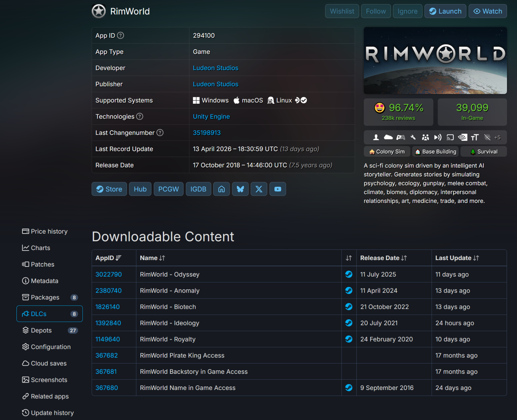Click the single-player person feature icon

376,137
